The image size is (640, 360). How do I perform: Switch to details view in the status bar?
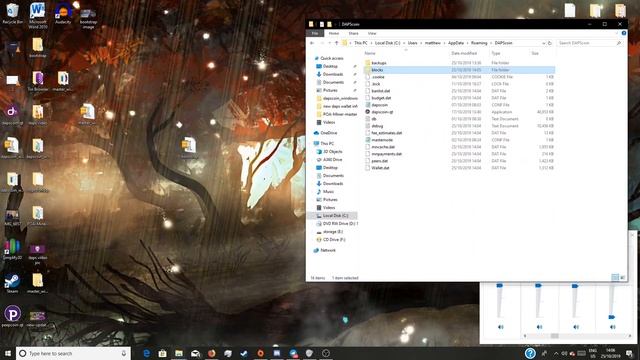[615, 278]
